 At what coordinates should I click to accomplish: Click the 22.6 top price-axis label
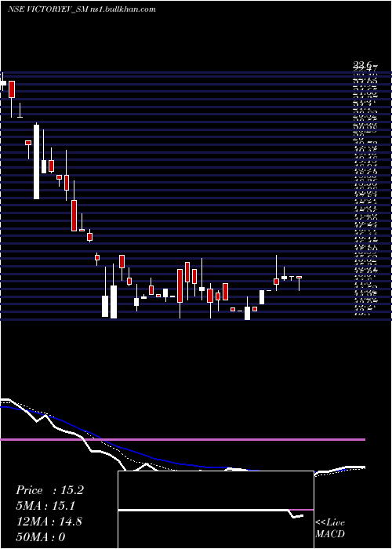click(361, 64)
